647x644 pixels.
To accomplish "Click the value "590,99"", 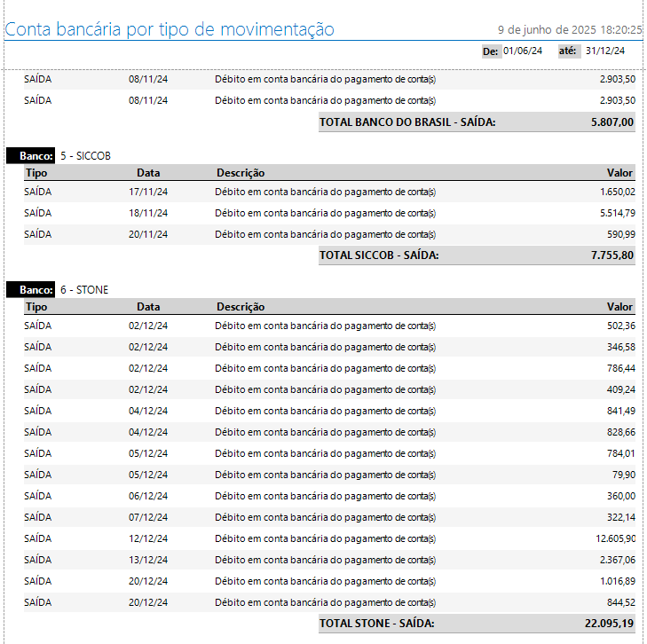I will pyautogui.click(x=621, y=234).
